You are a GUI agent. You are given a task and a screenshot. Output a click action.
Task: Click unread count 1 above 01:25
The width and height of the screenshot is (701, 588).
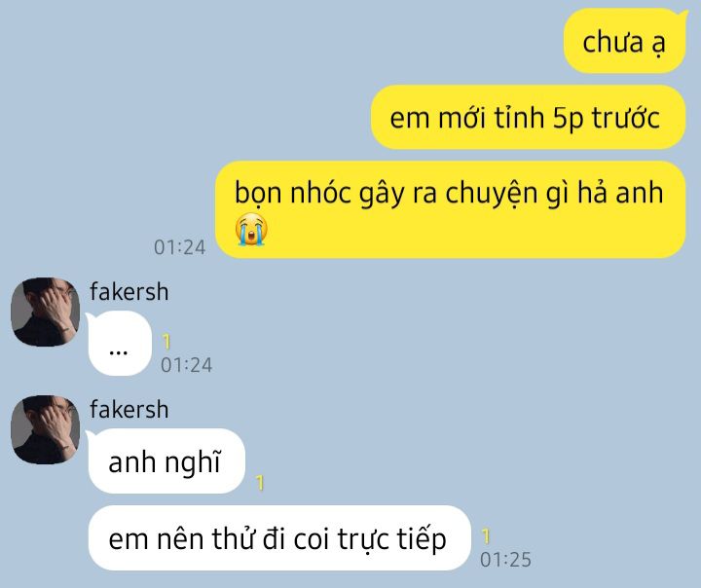(487, 535)
